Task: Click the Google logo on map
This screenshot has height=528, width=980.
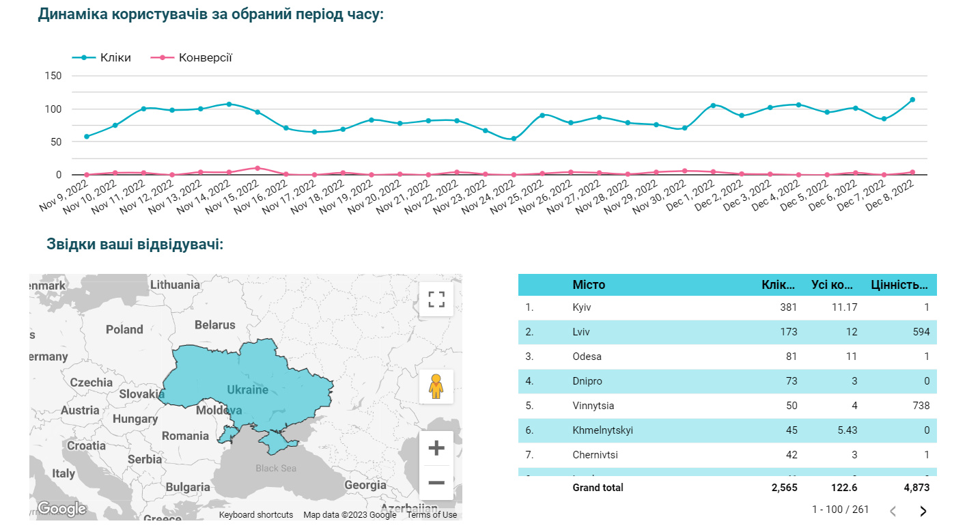Action: tap(61, 509)
